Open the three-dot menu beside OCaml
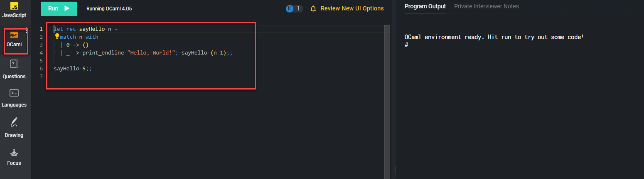This screenshot has width=644, height=179. coord(27,30)
